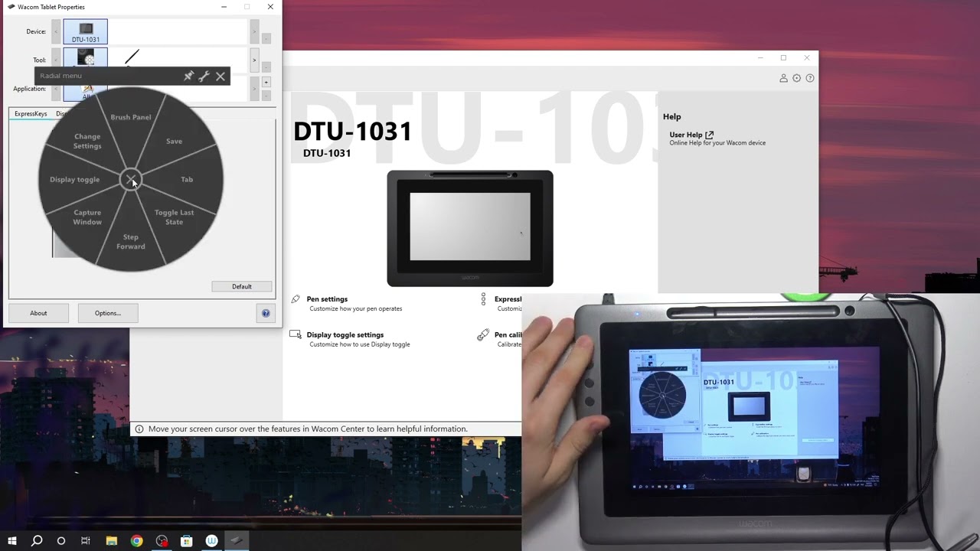The width and height of the screenshot is (980, 551).
Task: Click Display toggle settings icon
Action: point(296,334)
